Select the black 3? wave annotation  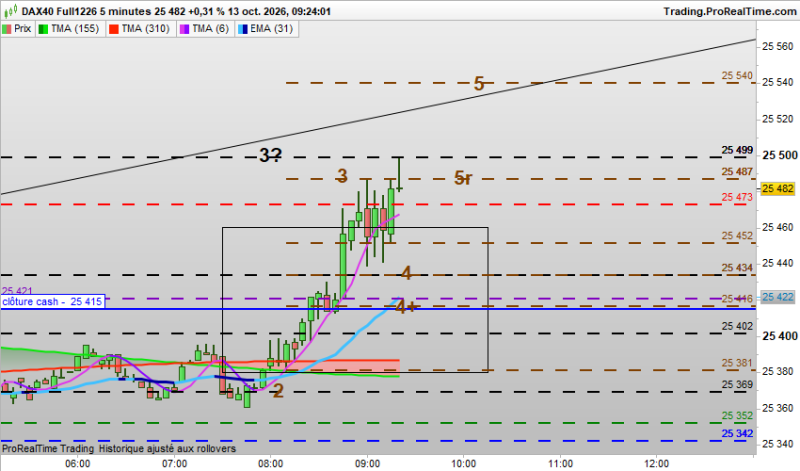(x=270, y=155)
